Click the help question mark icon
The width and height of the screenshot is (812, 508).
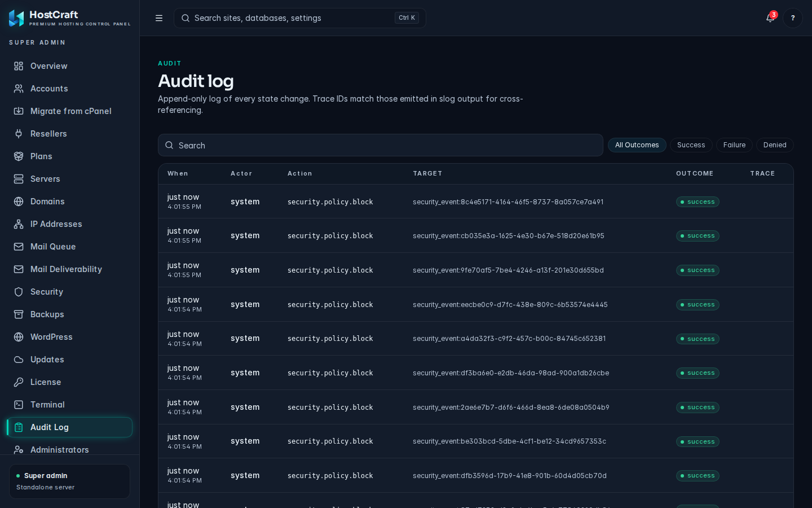coord(793,18)
